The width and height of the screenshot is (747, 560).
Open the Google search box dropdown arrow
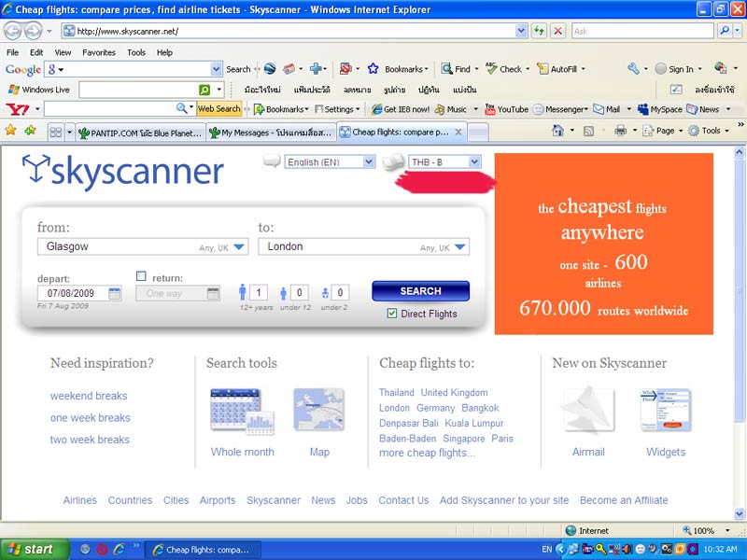[x=217, y=69]
